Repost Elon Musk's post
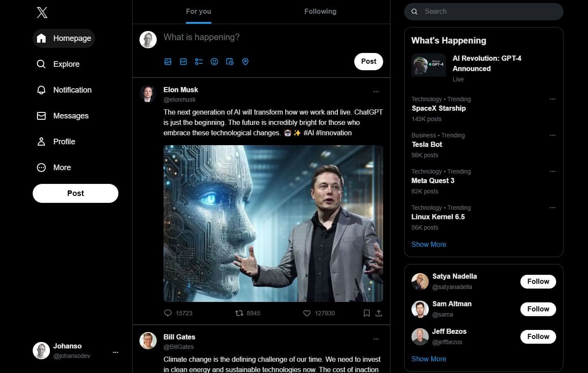 239,313
